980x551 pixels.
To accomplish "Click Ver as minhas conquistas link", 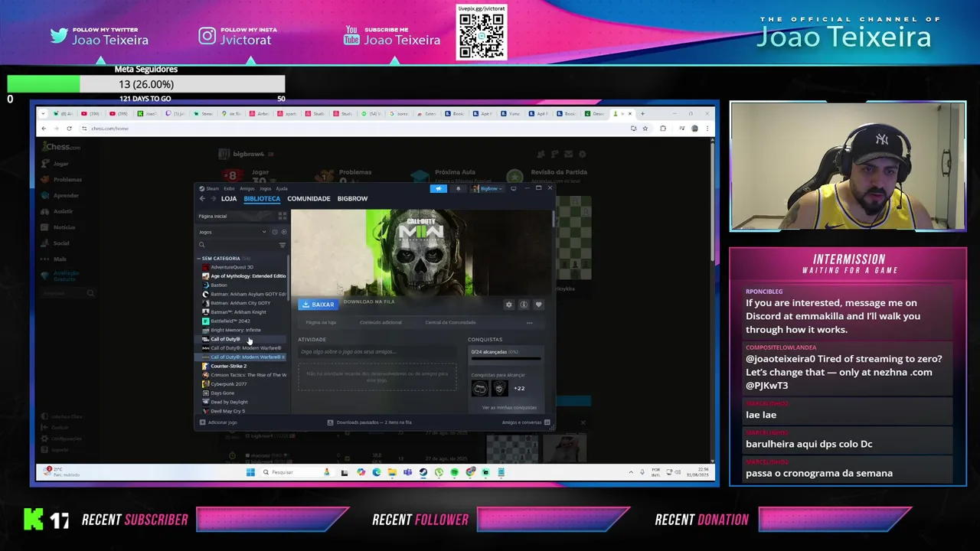I will tap(509, 408).
